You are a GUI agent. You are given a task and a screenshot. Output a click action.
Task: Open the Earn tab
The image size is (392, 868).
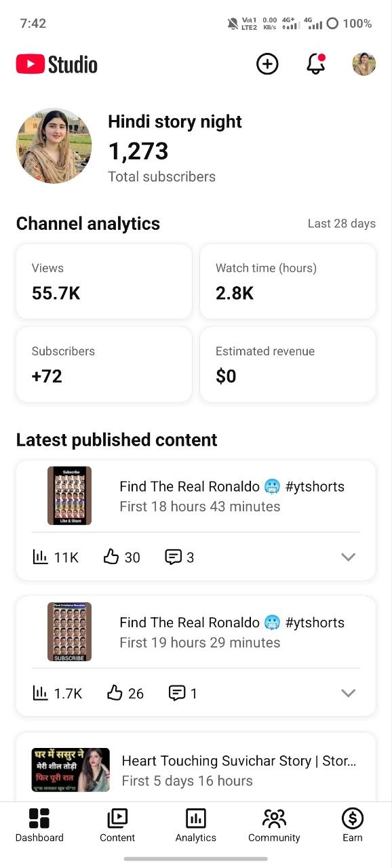(x=353, y=825)
